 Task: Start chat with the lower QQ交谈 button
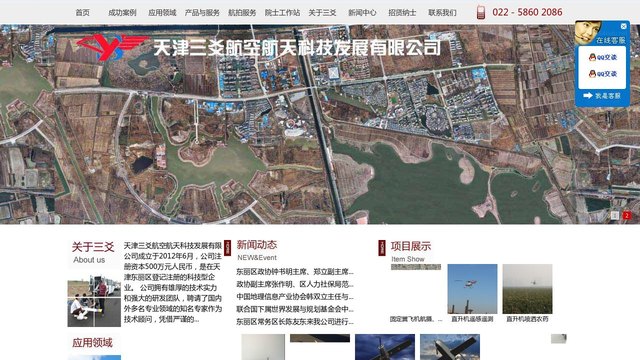(x=602, y=74)
